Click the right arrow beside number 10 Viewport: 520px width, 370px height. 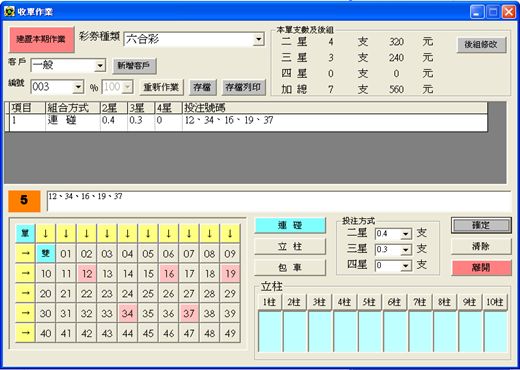(25, 273)
